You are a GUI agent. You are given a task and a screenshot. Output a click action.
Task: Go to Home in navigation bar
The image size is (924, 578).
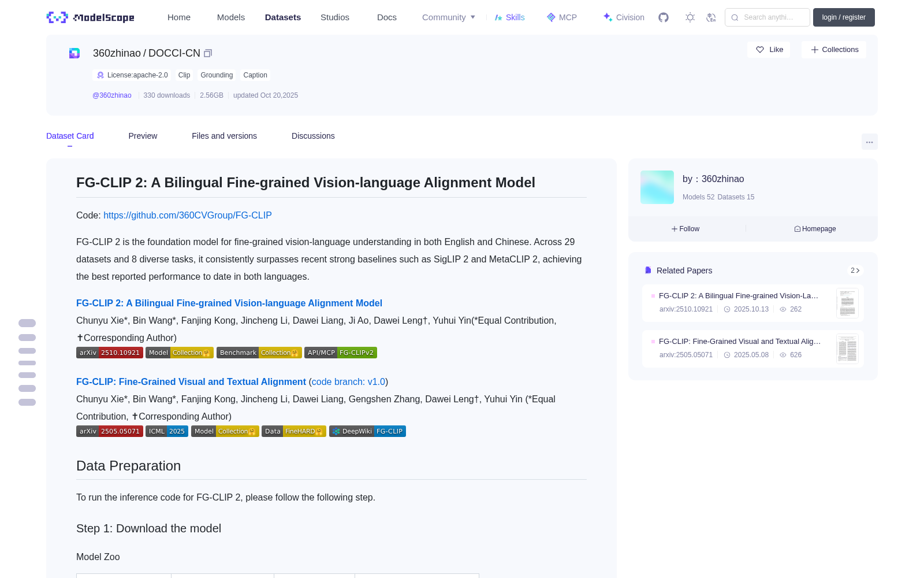[x=179, y=17]
